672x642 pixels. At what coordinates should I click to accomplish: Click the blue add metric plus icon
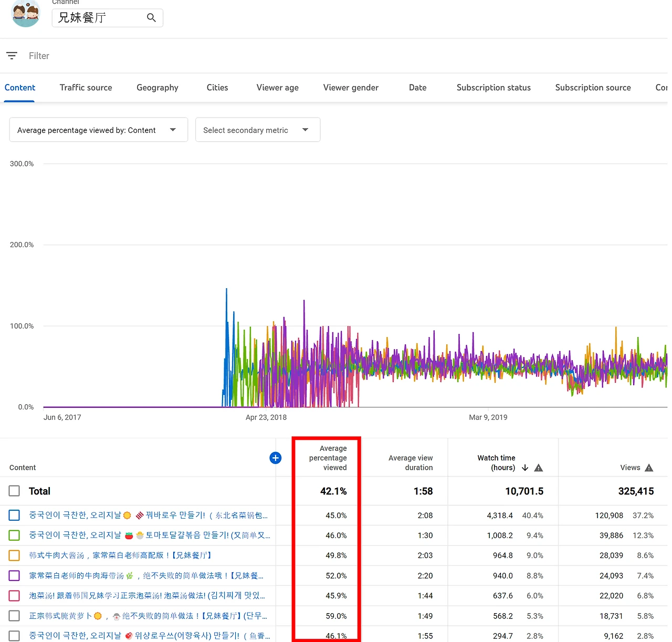coord(275,458)
